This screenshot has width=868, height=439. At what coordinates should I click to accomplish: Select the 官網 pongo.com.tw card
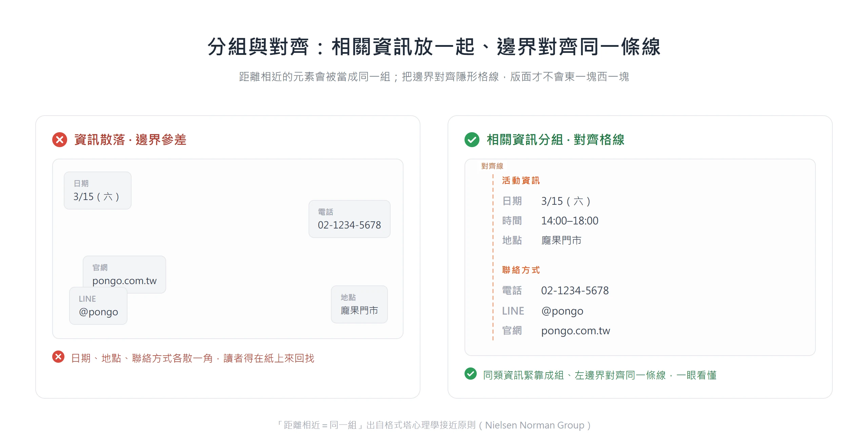(124, 274)
